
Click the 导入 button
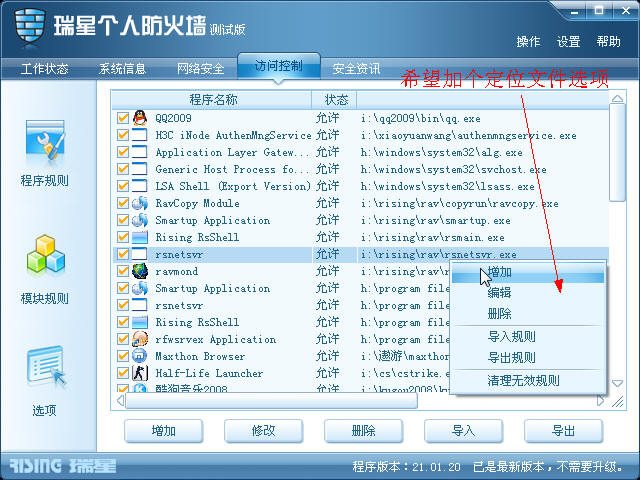464,431
